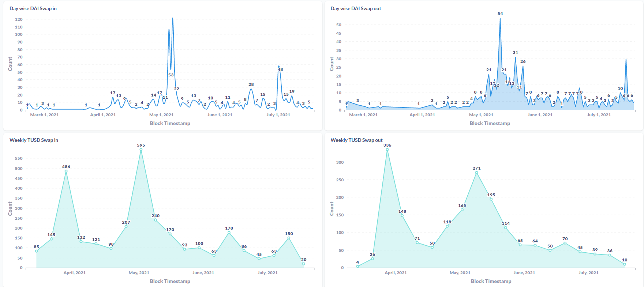The image size is (644, 287).
Task: Click 'Block Timestamp' label under Day wise DAI Swap in
Action: pos(170,123)
